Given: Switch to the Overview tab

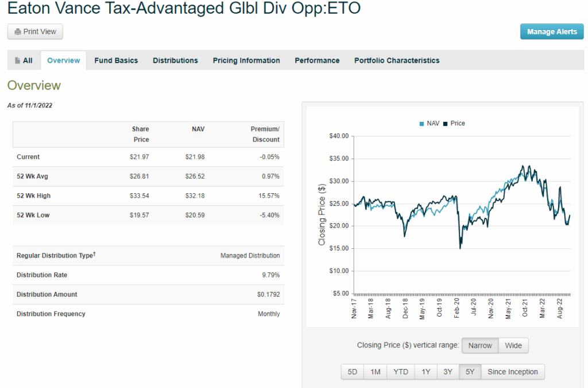Looking at the screenshot, I should [x=63, y=60].
